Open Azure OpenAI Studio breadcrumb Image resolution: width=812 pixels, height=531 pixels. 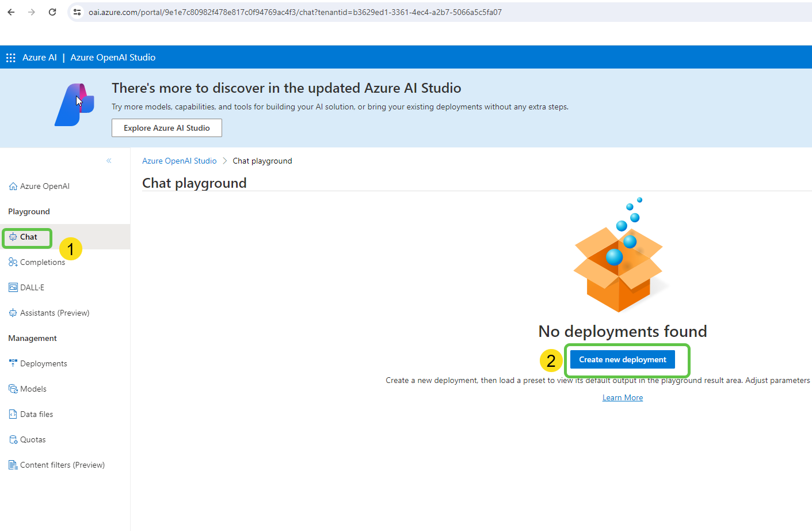[x=179, y=161]
